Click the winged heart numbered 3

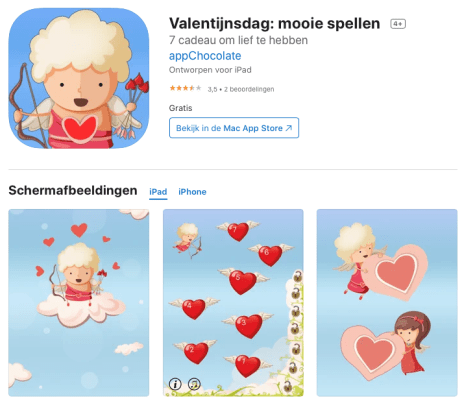tap(248, 326)
